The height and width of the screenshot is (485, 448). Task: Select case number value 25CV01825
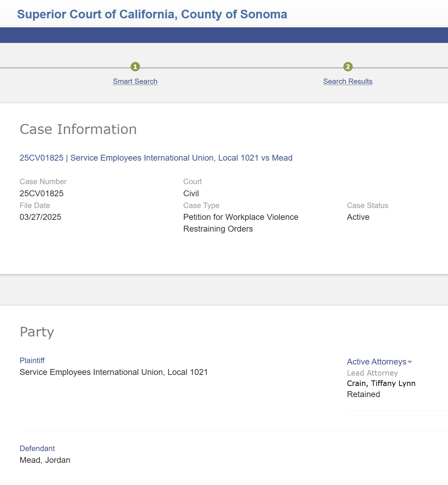pos(42,194)
